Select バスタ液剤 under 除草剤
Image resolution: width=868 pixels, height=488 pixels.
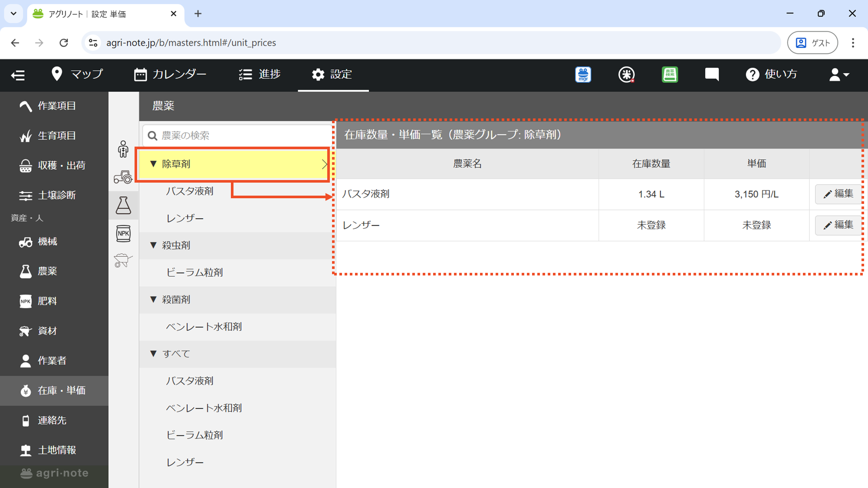pyautogui.click(x=190, y=191)
